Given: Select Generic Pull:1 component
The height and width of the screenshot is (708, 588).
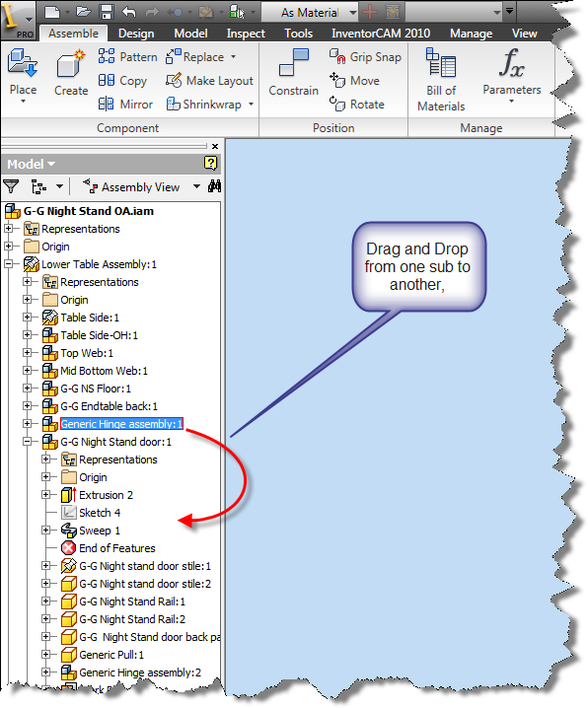Looking at the screenshot, I should coord(111,655).
